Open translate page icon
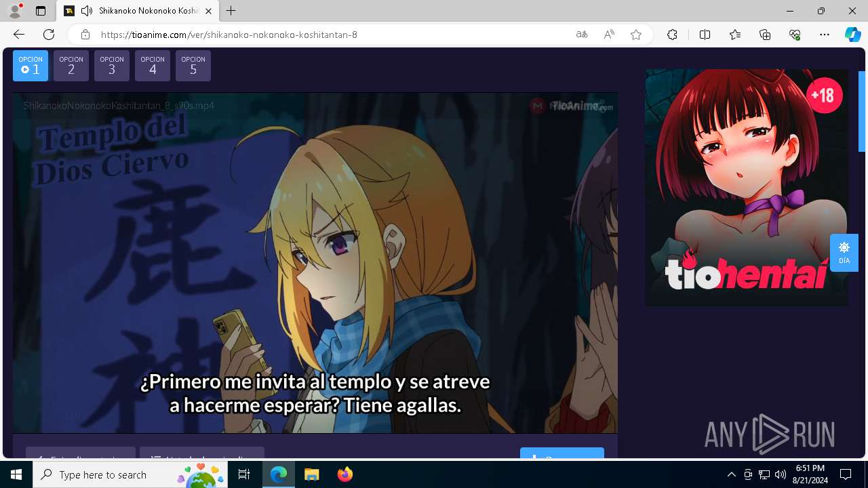Screen dimensions: 868x488 pyautogui.click(x=582, y=35)
